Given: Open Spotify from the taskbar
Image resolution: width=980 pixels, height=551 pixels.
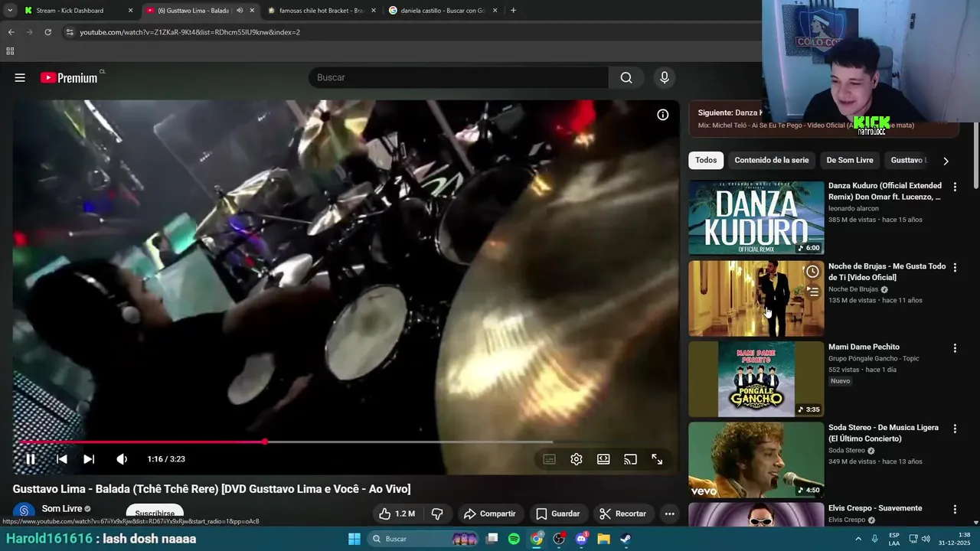Looking at the screenshot, I should point(514,539).
